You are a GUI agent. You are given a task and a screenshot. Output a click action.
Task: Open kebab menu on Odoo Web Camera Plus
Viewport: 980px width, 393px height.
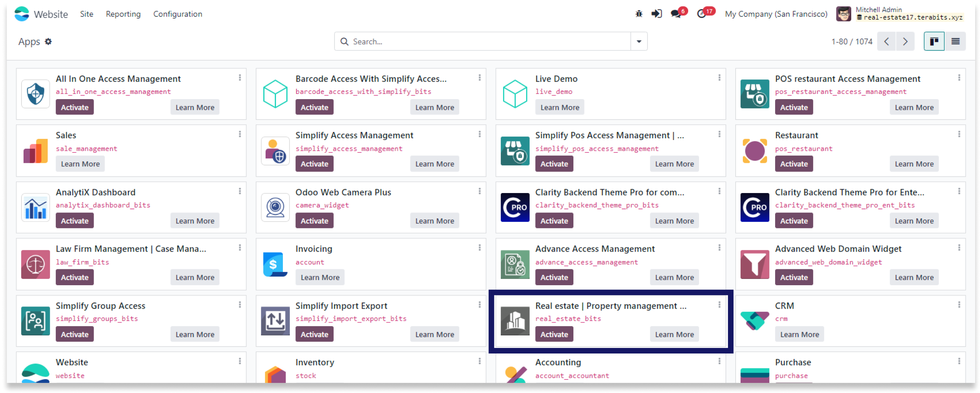479,191
